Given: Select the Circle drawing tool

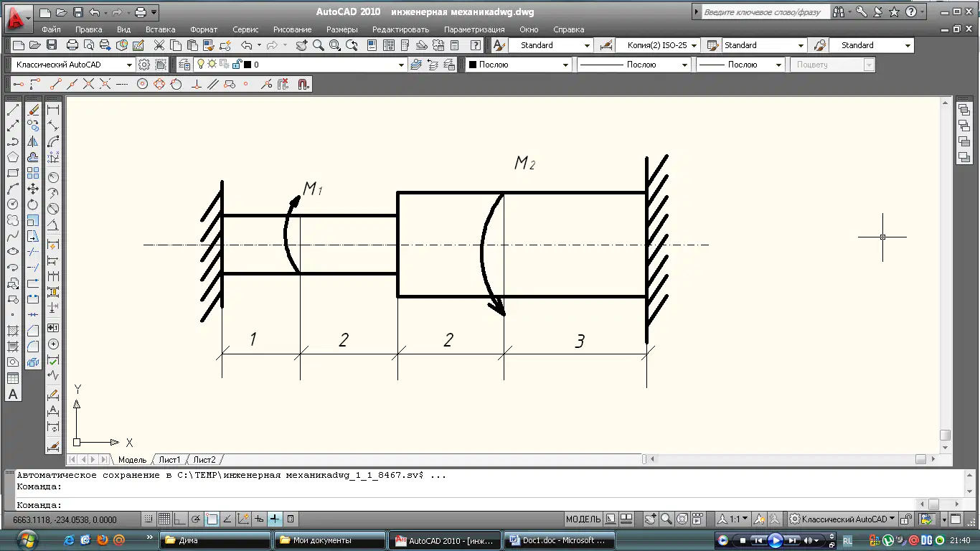Looking at the screenshot, I should click(13, 204).
